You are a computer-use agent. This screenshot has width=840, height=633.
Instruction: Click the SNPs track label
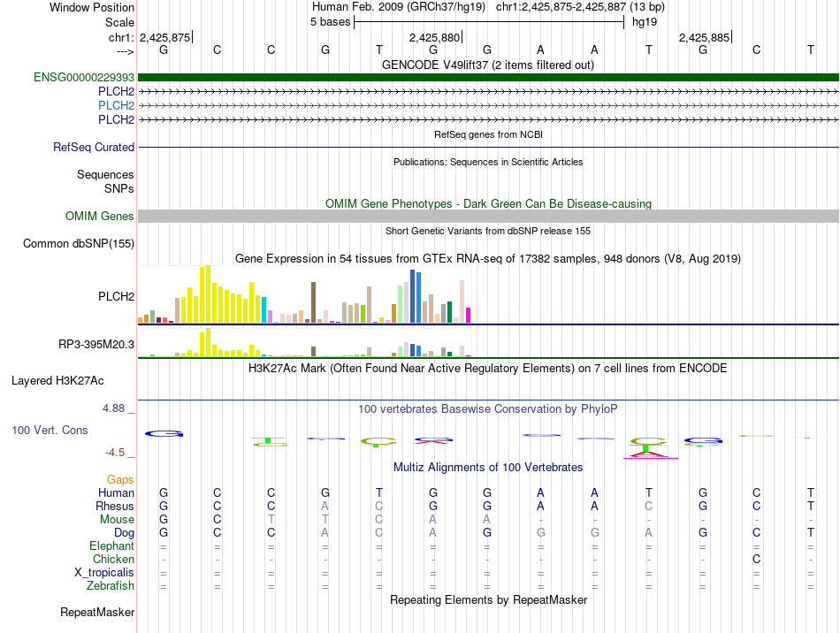coord(119,188)
